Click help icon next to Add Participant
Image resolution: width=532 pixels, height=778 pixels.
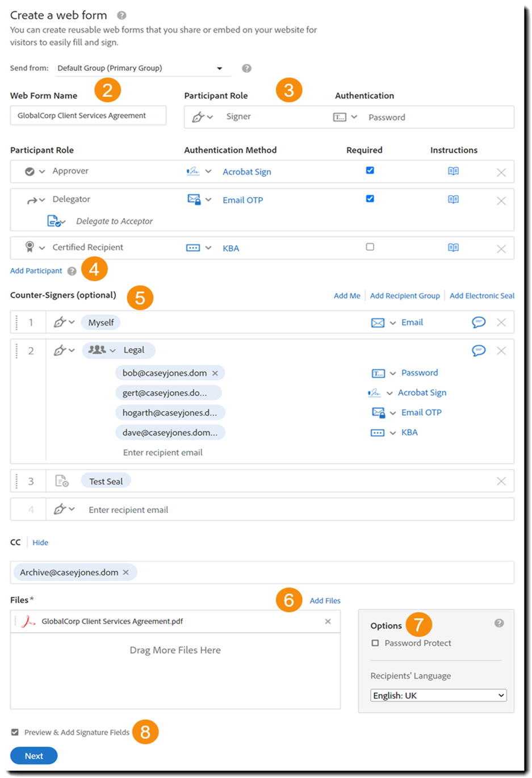[x=72, y=271]
